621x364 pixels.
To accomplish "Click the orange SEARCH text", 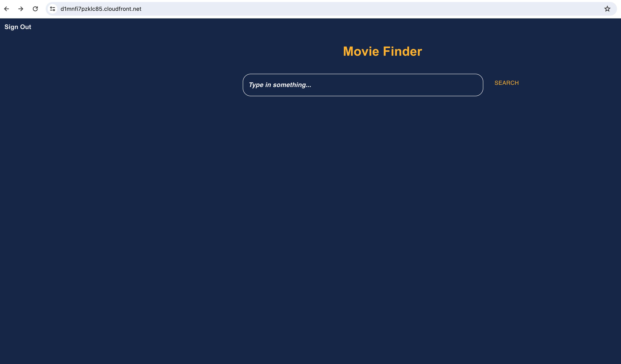I will tap(506, 83).
